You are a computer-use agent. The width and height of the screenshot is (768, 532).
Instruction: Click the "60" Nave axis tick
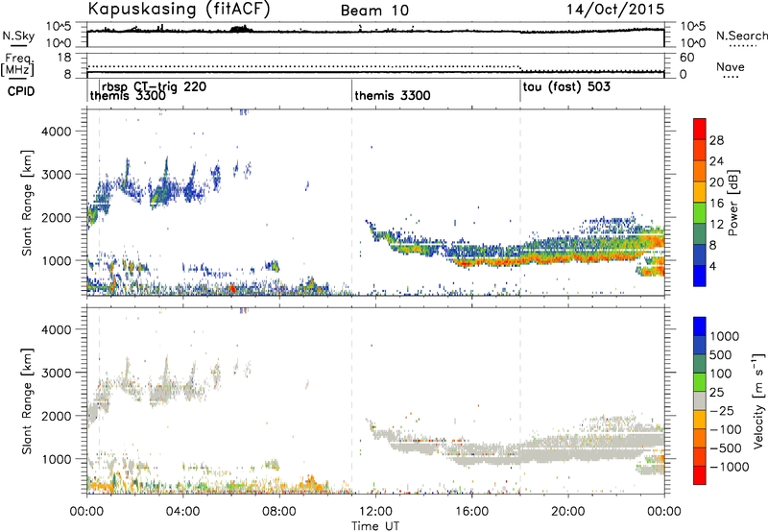(x=687, y=58)
